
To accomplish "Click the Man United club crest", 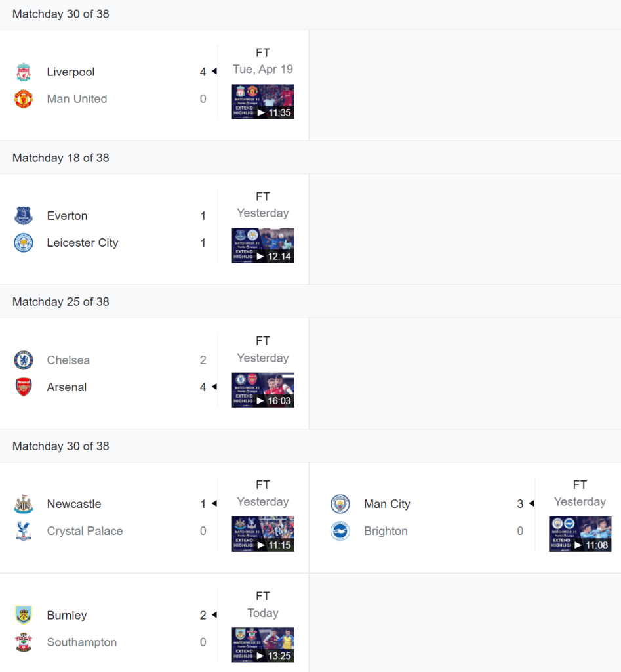I will [x=24, y=99].
